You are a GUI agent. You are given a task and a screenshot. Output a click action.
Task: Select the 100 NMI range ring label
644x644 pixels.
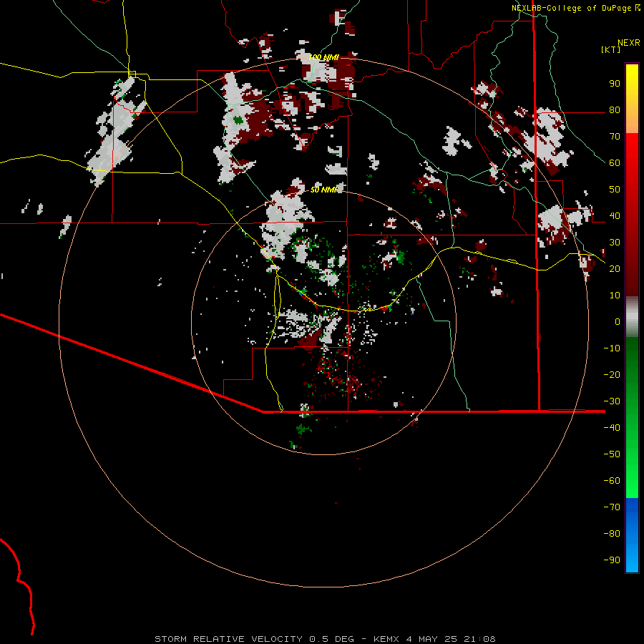[323, 57]
